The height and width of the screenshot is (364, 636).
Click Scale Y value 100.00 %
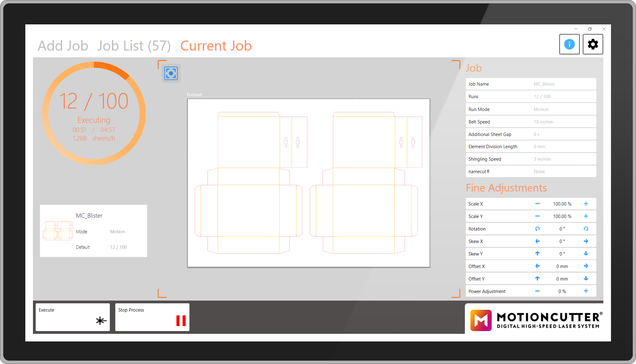coord(562,216)
